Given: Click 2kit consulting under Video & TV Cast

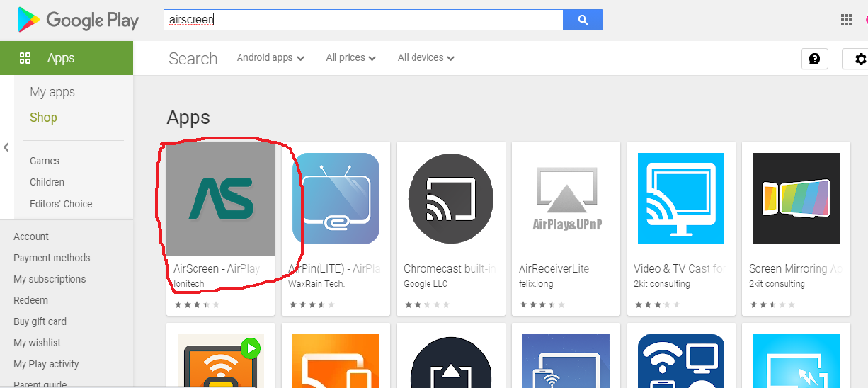Looking at the screenshot, I should (661, 284).
